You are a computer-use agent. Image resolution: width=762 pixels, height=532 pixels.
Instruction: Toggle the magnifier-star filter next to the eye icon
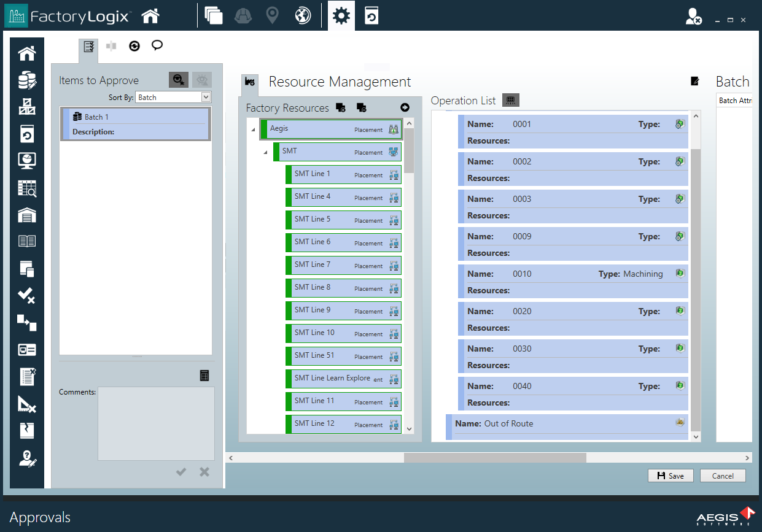coord(178,80)
